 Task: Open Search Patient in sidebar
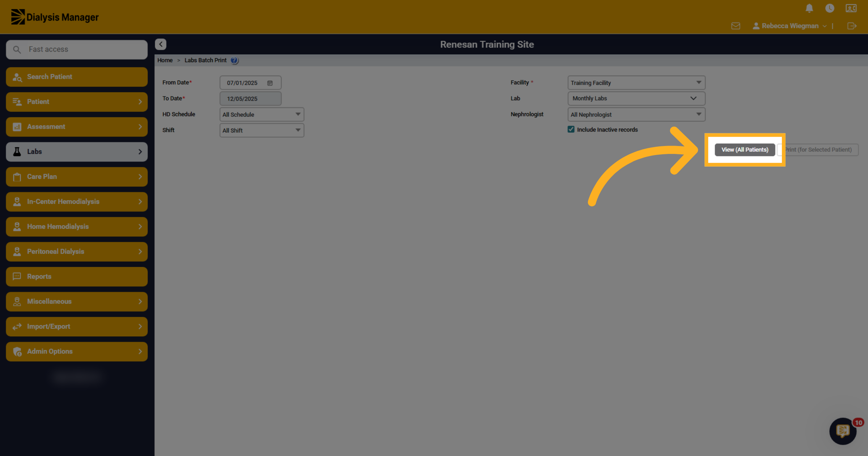[x=77, y=77]
